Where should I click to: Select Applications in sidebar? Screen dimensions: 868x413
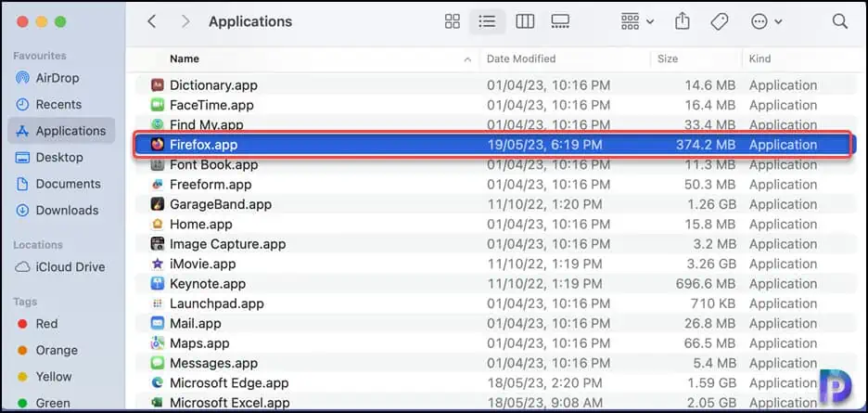pos(61,131)
